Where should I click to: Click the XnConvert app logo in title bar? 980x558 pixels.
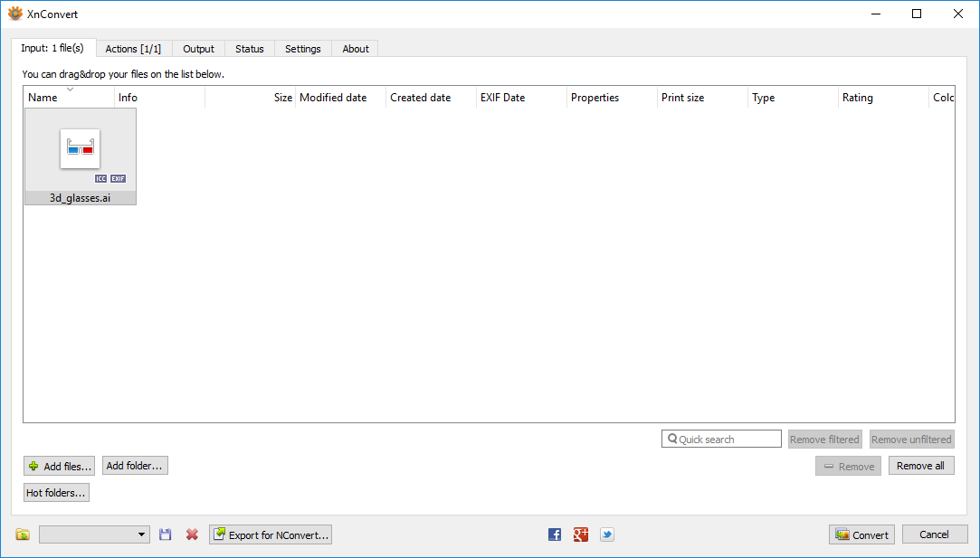click(x=15, y=14)
